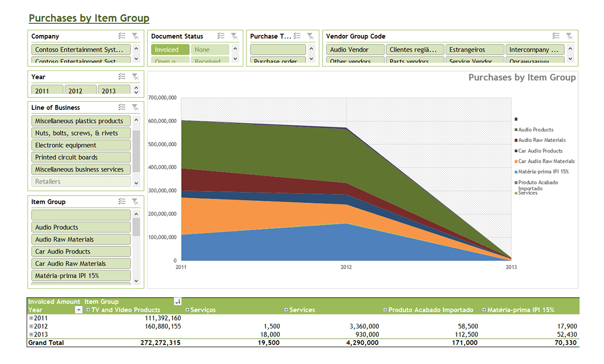Open the Item Group sort dropdown in the pivot
Viewport: 604px width, 364px height.
pos(177,301)
